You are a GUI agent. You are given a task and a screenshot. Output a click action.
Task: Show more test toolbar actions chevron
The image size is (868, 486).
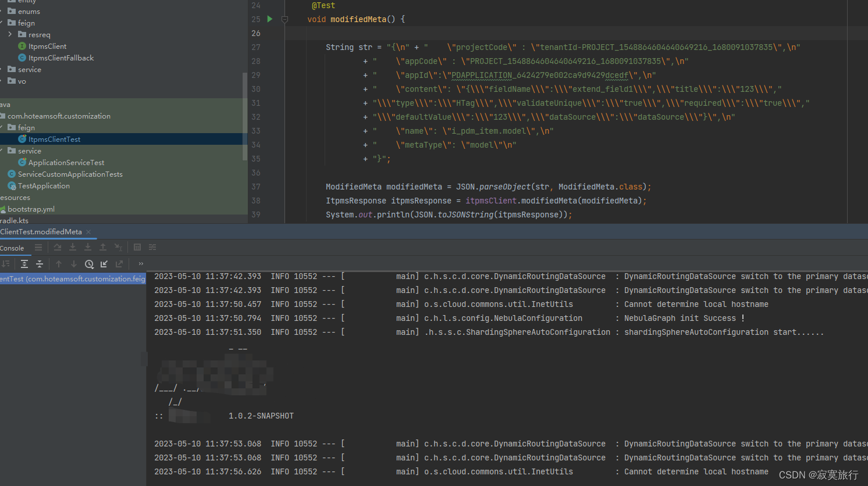tap(141, 264)
